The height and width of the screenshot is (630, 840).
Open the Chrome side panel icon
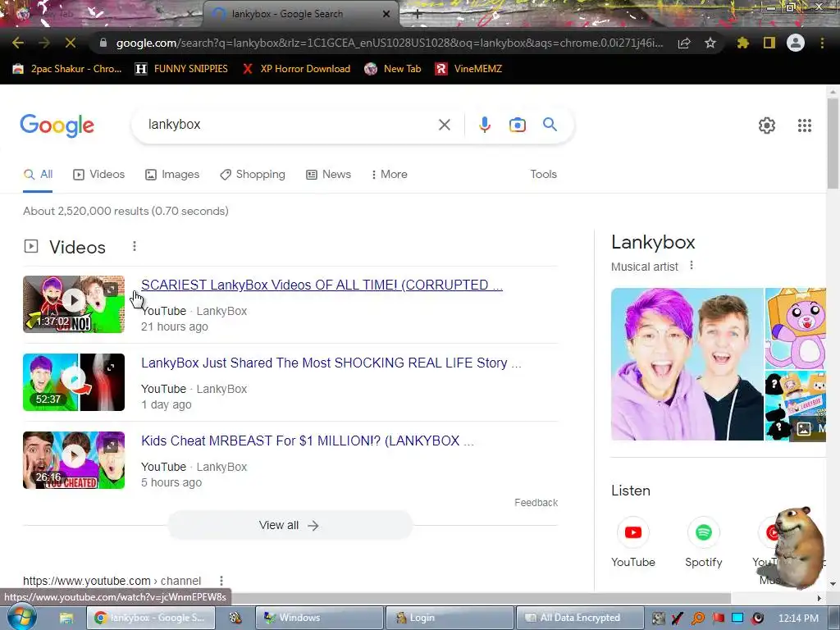(769, 43)
